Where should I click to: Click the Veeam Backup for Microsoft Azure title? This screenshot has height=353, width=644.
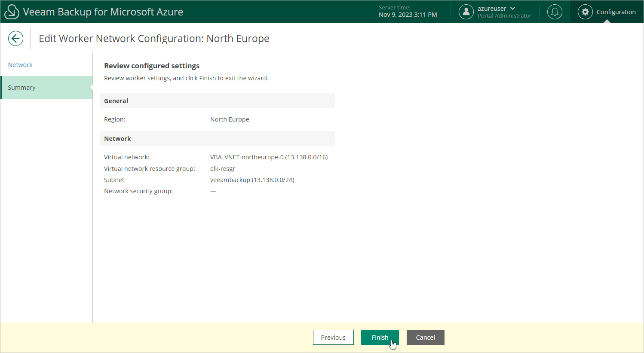coord(103,12)
